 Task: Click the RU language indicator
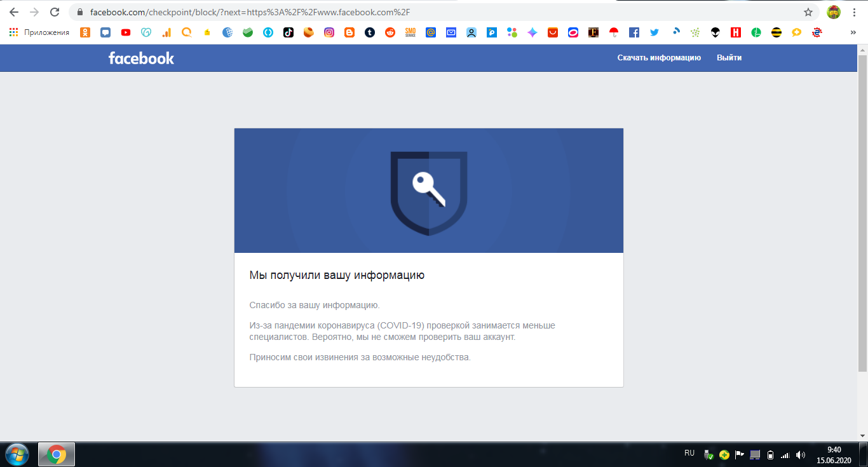point(689,454)
